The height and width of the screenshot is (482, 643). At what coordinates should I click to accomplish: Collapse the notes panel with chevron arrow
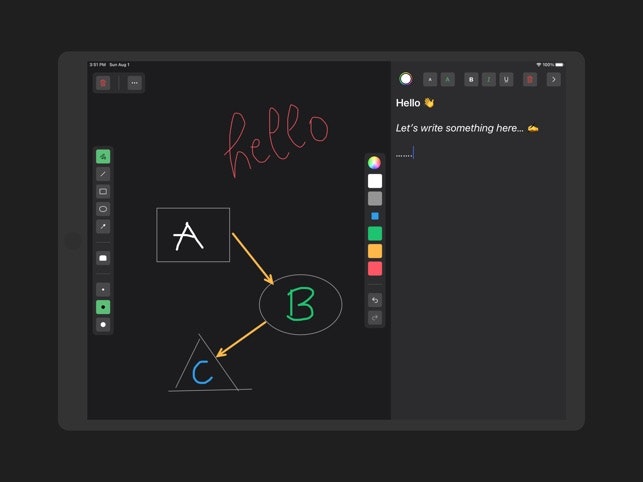[x=554, y=80]
